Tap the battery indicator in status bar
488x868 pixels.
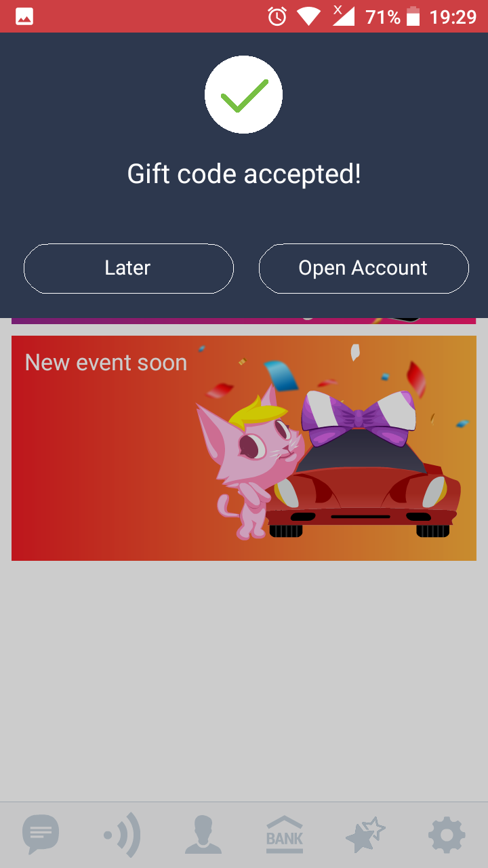[x=413, y=16]
